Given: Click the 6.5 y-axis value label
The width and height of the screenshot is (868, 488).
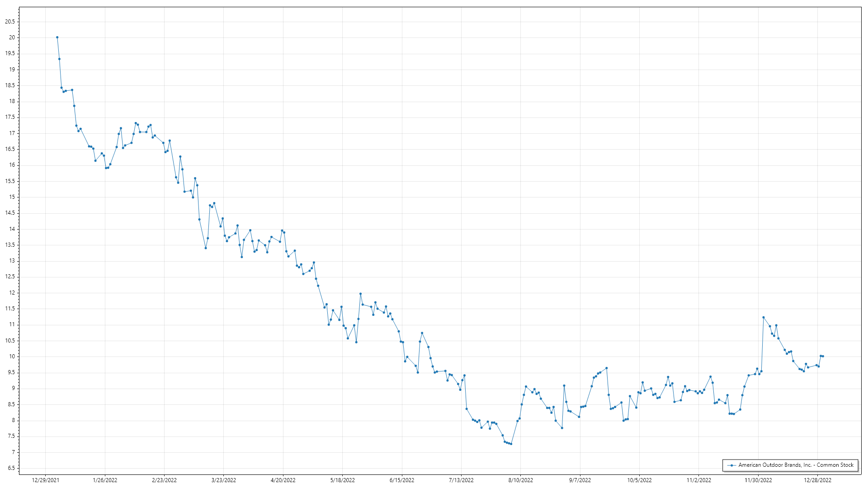Looking at the screenshot, I should pyautogui.click(x=11, y=468).
